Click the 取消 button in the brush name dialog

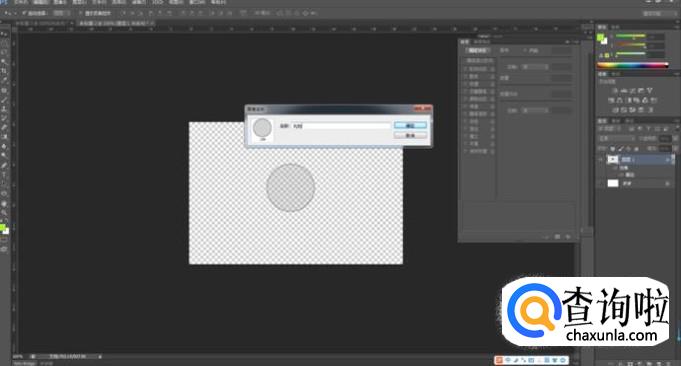pos(410,135)
